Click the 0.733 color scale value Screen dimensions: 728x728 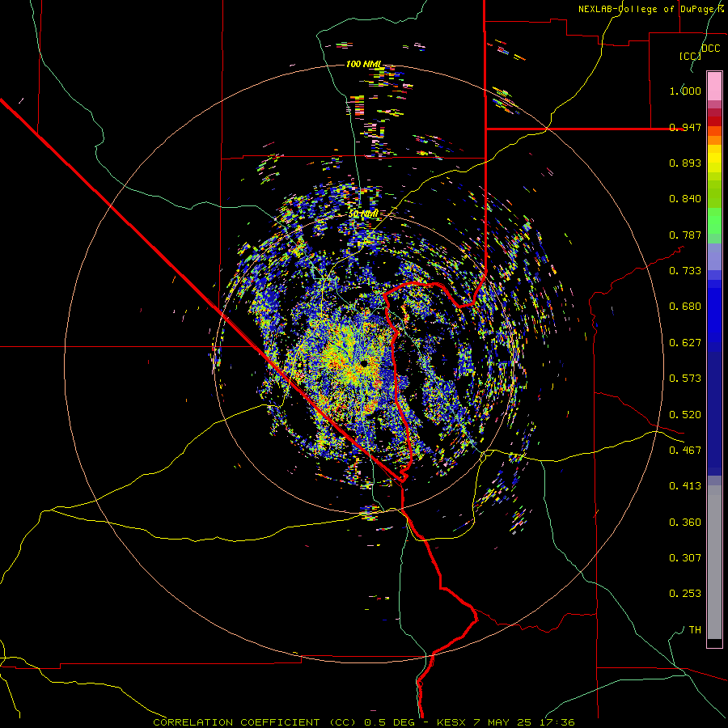coord(685,271)
